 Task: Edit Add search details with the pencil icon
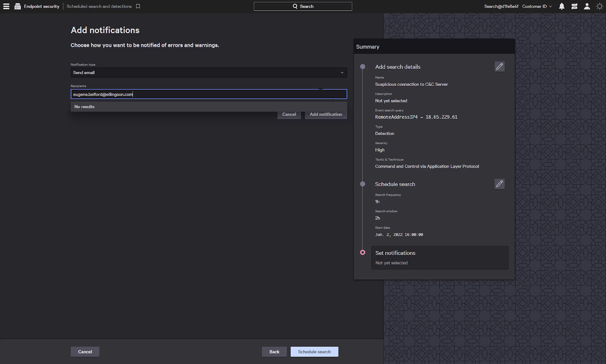500,67
